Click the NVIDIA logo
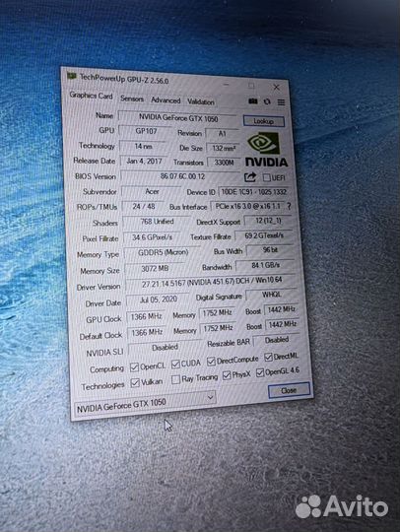The width and height of the screenshot is (400, 532). (x=266, y=150)
